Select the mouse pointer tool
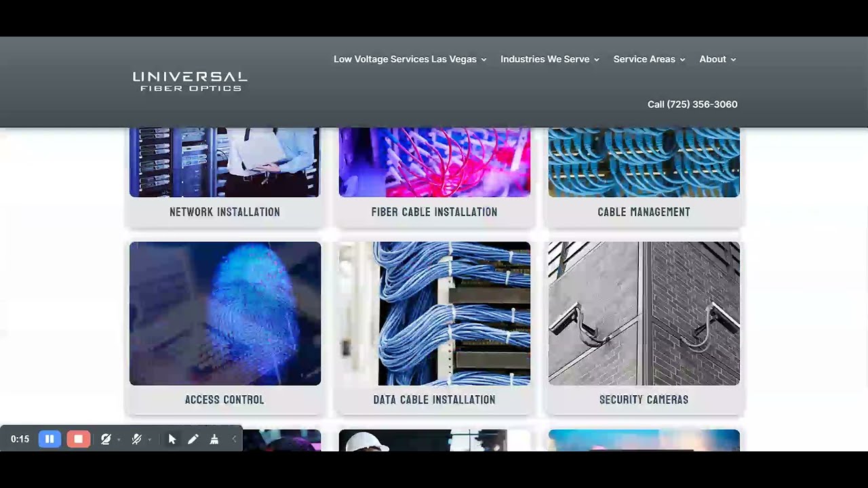 (x=172, y=439)
